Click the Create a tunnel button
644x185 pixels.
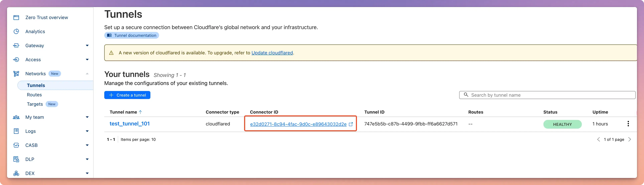(127, 95)
